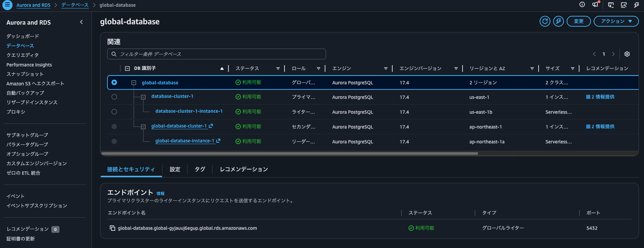Select the database-cluster-1 radio button
This screenshot has height=248, width=644.
coord(114,97)
